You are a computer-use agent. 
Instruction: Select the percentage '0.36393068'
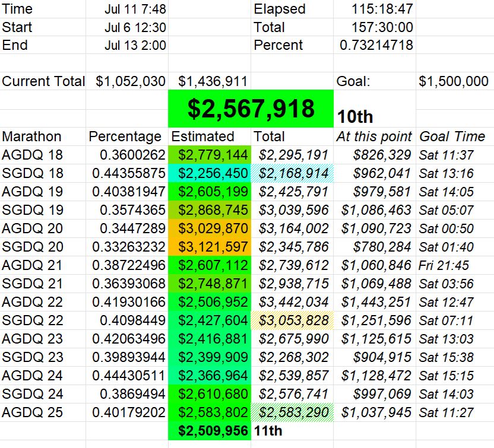(x=127, y=284)
